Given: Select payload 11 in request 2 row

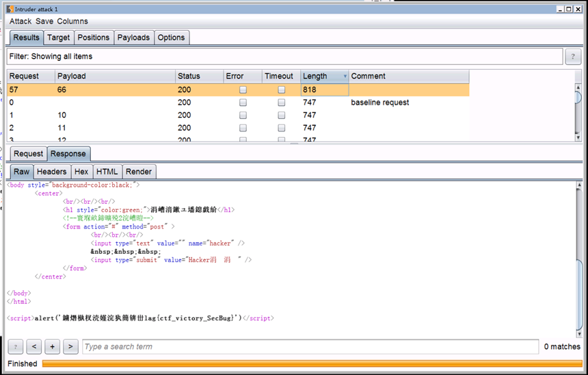Looking at the screenshot, I should click(115, 128).
